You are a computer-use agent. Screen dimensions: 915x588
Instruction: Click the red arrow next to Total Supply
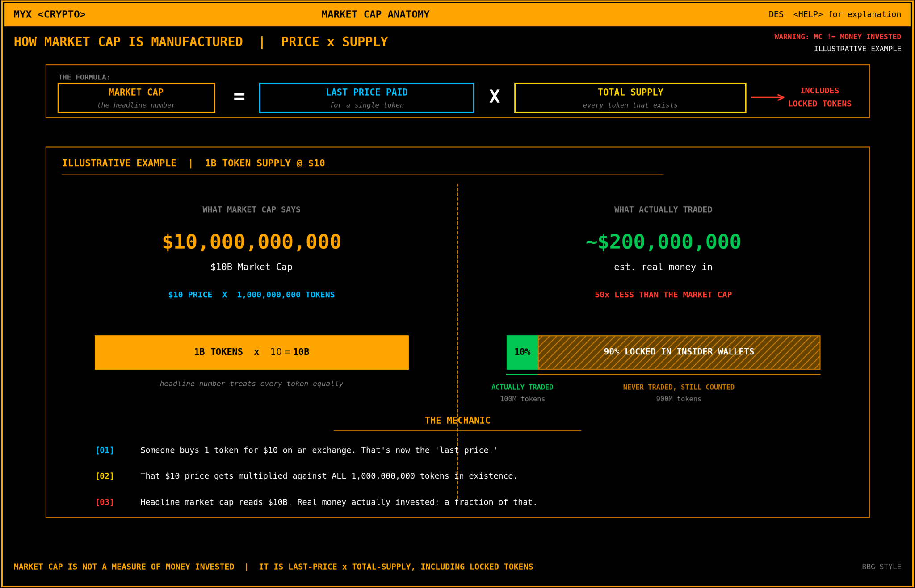pyautogui.click(x=768, y=97)
